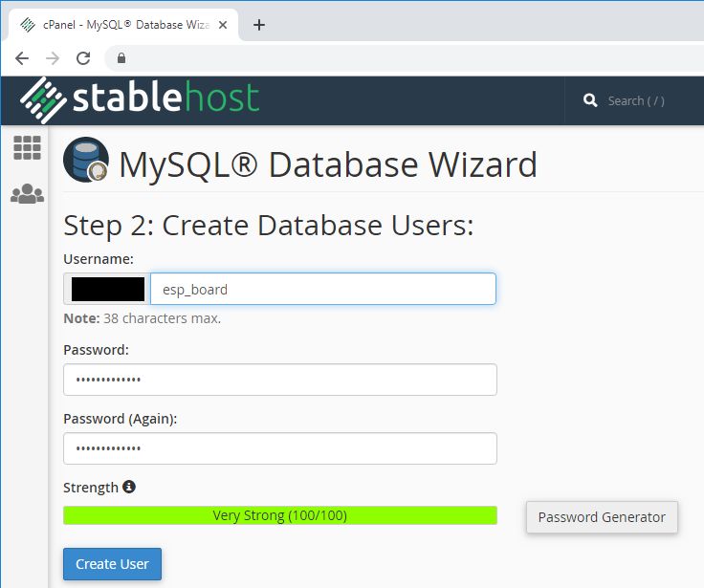
Task: Click the 'Username:' label
Action: pyautogui.click(x=99, y=259)
